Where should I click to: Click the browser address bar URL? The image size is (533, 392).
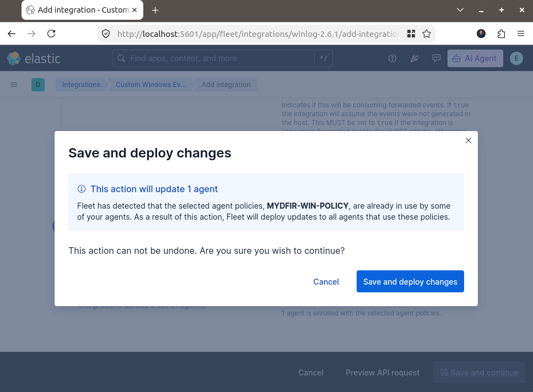[x=257, y=34]
